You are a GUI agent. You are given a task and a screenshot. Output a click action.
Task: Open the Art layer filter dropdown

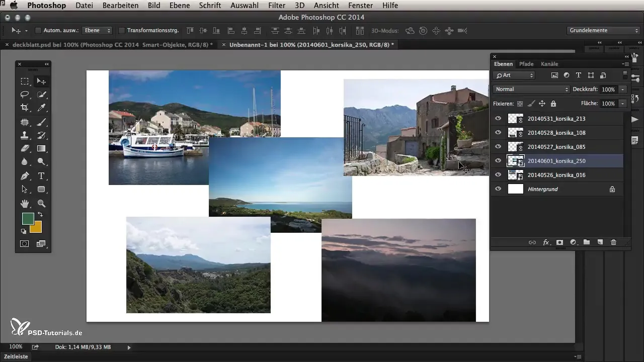(514, 75)
